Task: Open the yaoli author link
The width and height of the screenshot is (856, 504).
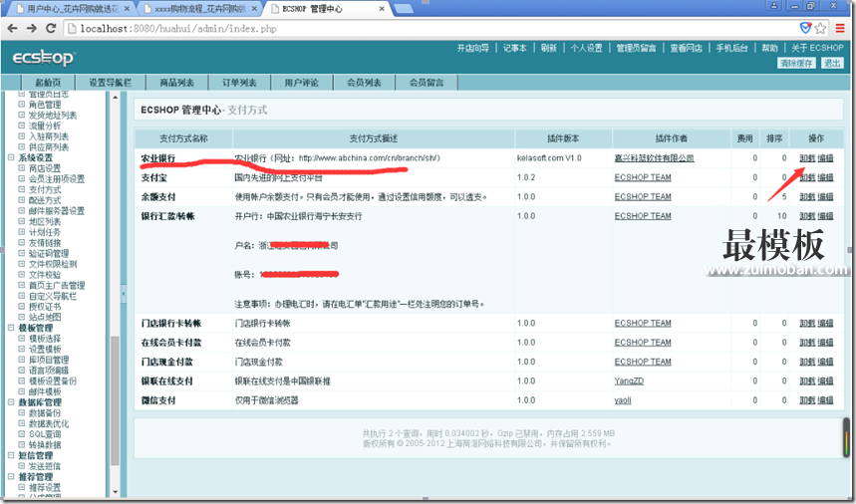Action: click(x=623, y=400)
